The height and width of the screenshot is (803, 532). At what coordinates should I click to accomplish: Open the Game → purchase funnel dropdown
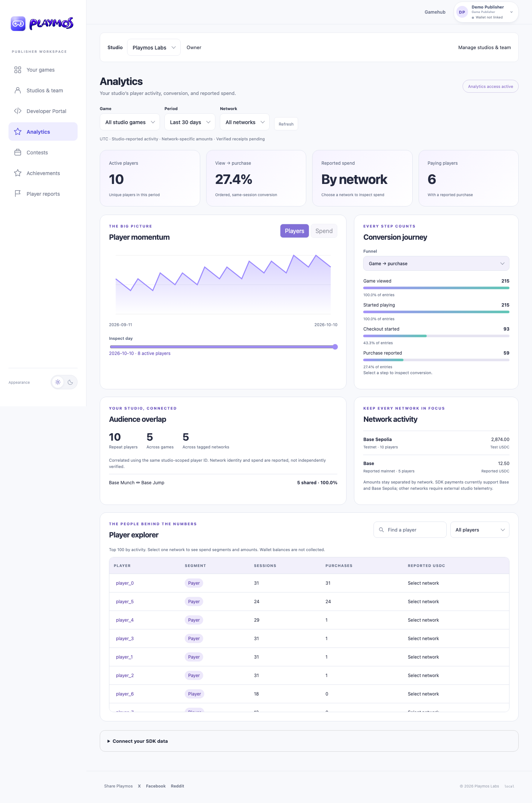[x=436, y=263]
